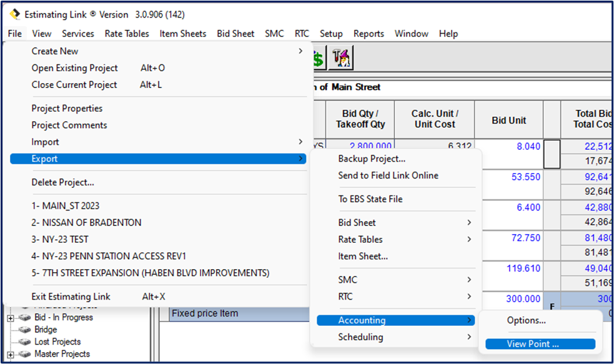Screen dimensions: 614x364
Task: Click the Bid - In Progress folder icon
Action: tap(24, 317)
